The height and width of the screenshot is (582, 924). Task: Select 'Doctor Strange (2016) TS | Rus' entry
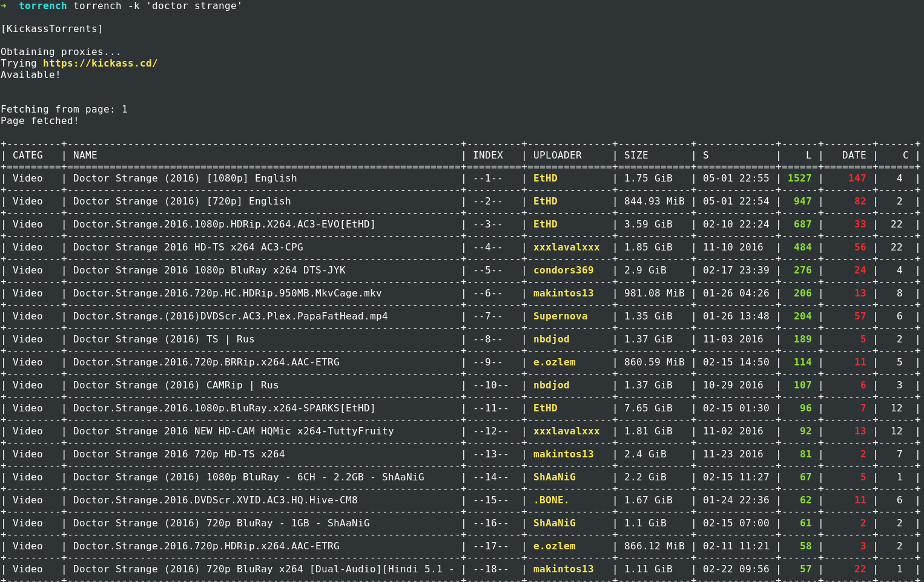tap(164, 339)
